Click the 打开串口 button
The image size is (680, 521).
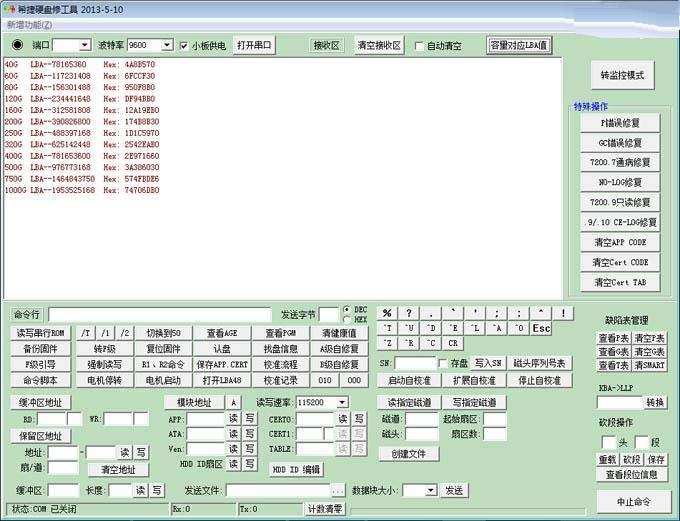coord(254,45)
